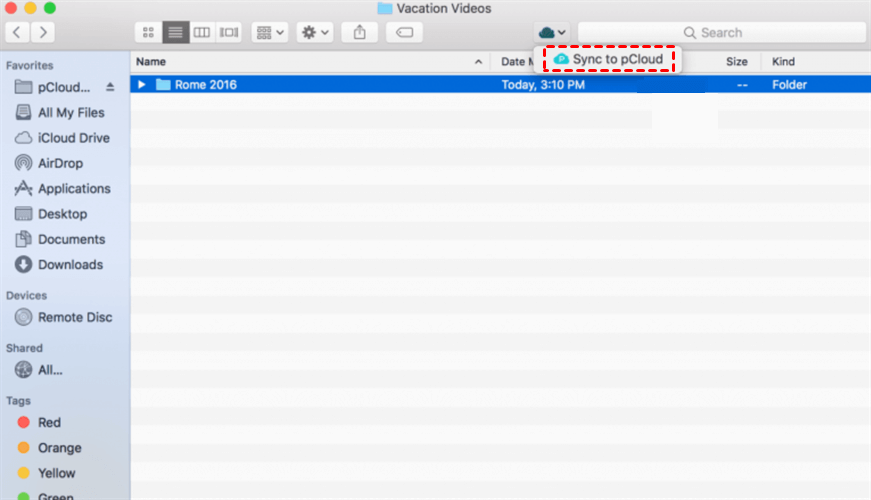Select Remote Disc under Devices

click(x=63, y=317)
